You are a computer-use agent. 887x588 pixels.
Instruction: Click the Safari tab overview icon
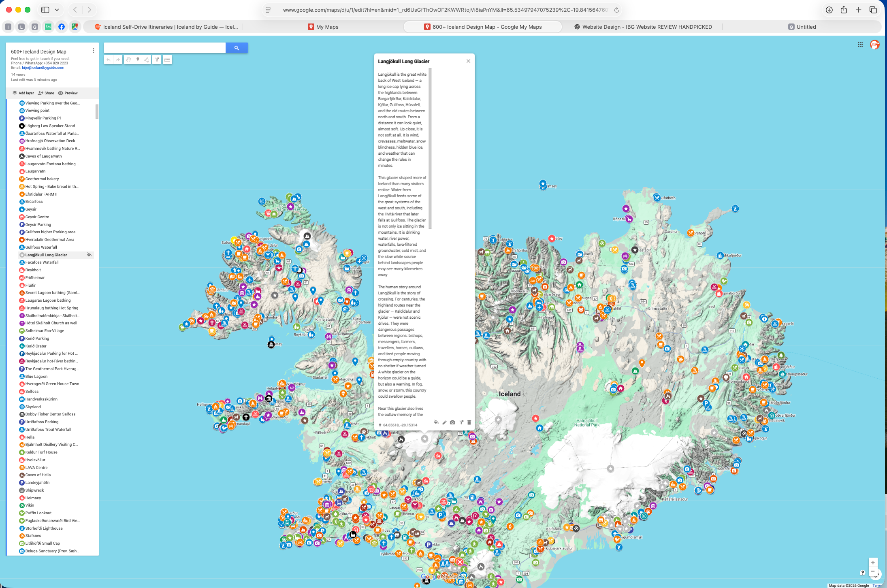click(873, 10)
